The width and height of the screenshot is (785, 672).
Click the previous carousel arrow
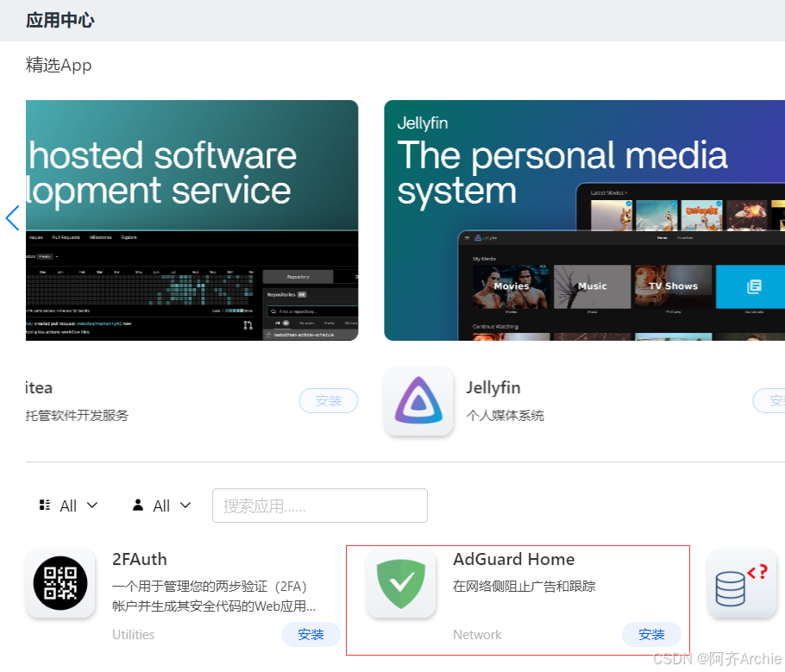(13, 218)
